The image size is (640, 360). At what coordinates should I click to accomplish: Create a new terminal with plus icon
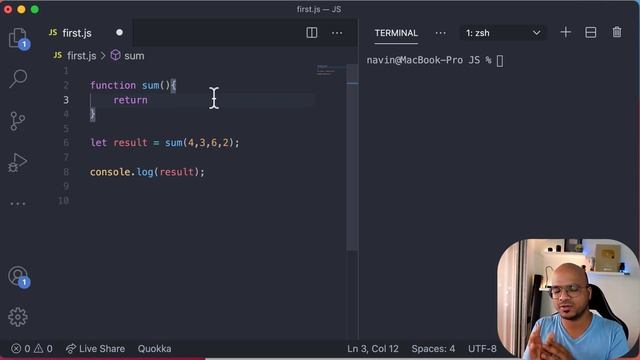point(565,32)
